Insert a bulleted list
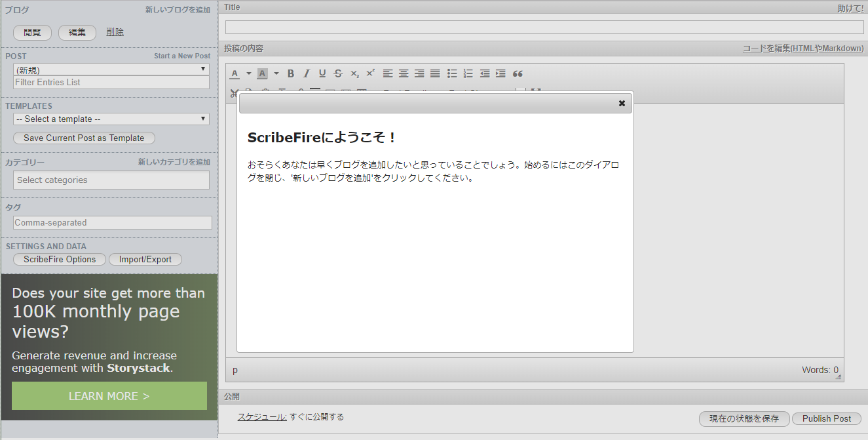 pyautogui.click(x=452, y=73)
